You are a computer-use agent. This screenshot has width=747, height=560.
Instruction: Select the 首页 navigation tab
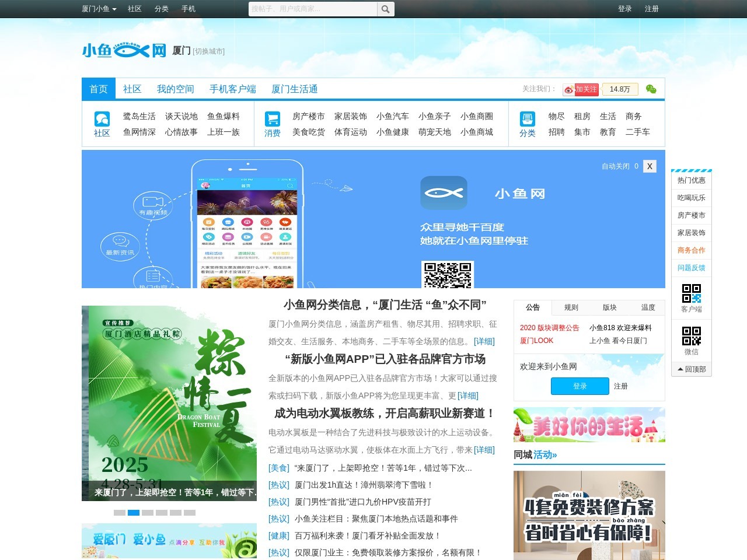[x=99, y=89]
